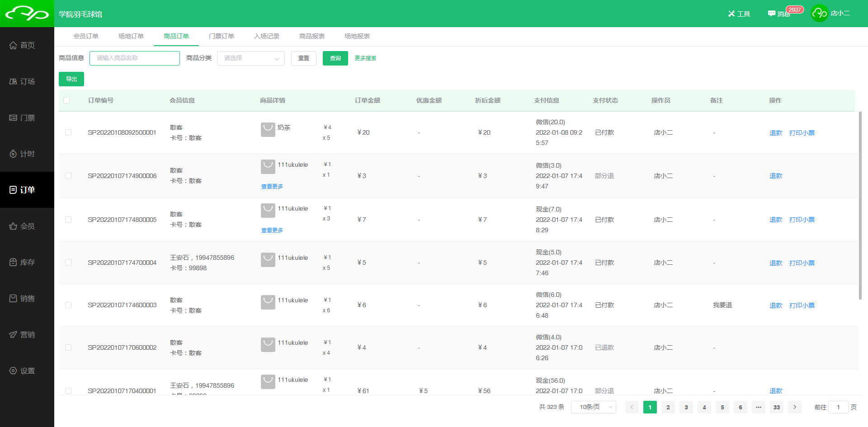The width and height of the screenshot is (868, 427).
Task: Click the 营销 marketing sidebar icon
Action: [x=14, y=334]
